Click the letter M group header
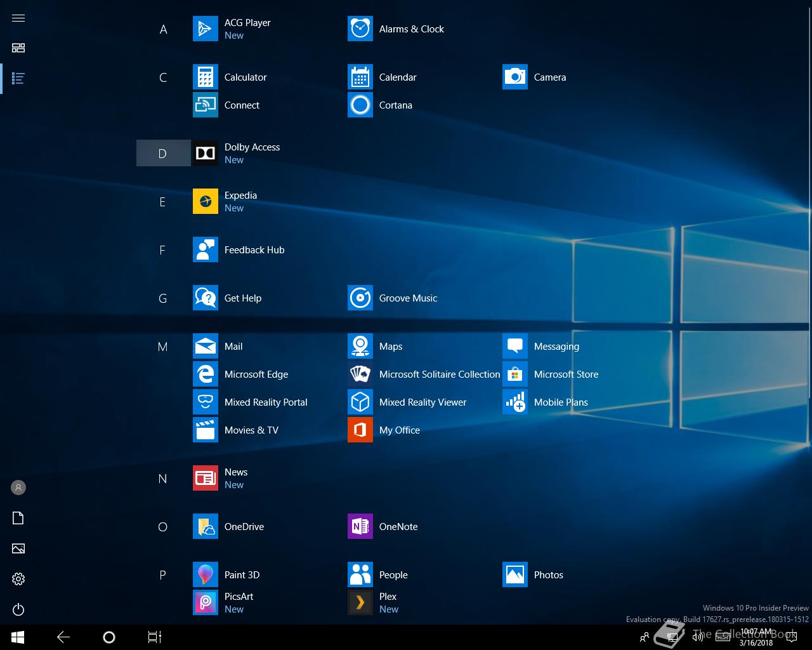The height and width of the screenshot is (650, 812). [163, 347]
